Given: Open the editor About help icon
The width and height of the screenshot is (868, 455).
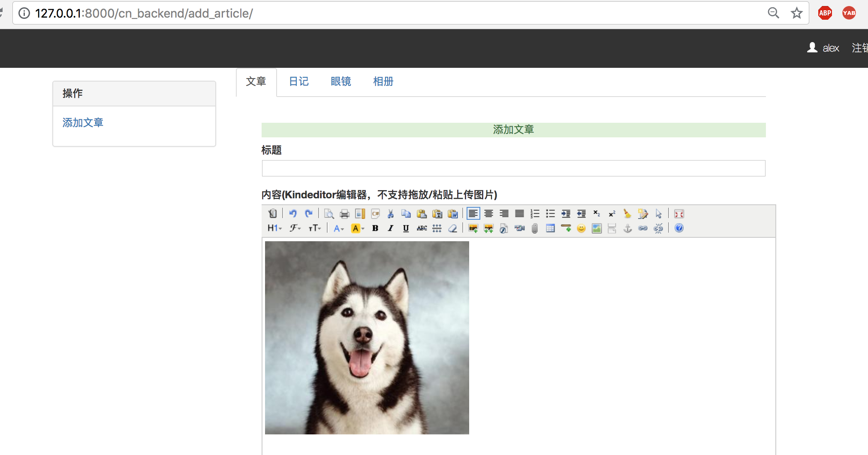Looking at the screenshot, I should pos(679,228).
